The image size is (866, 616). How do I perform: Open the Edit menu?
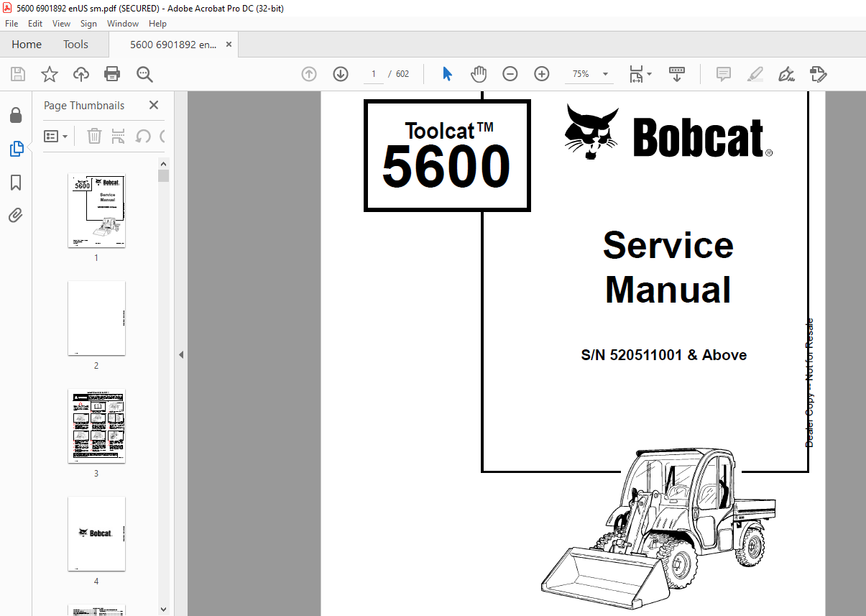[35, 24]
